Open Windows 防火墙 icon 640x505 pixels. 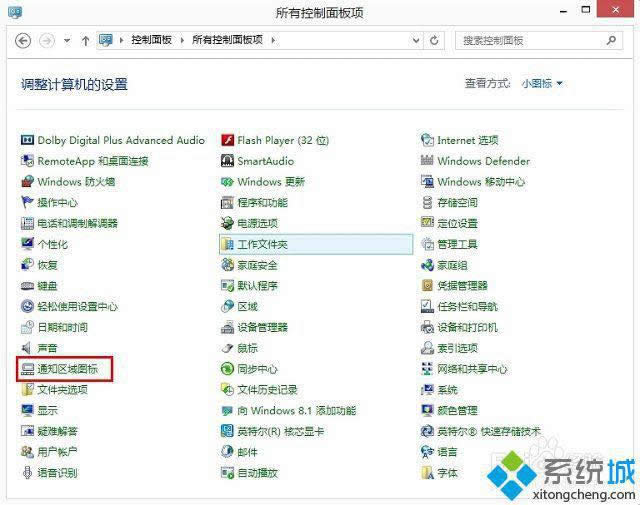27,182
